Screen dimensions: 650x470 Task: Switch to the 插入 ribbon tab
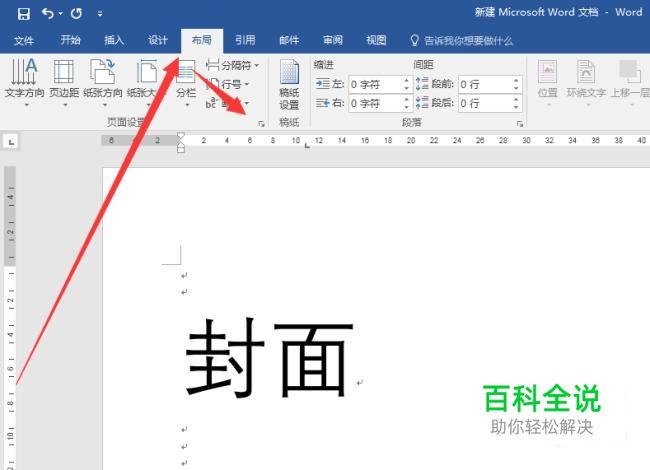pyautogui.click(x=114, y=40)
